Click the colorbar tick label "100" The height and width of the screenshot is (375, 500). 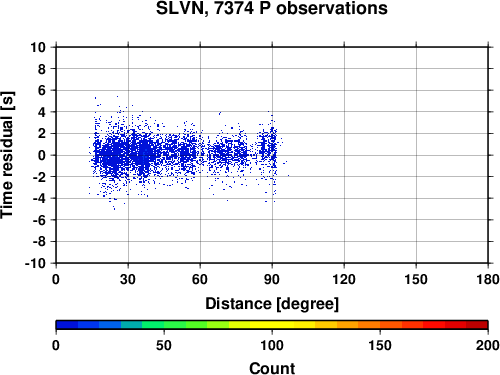[272, 346]
